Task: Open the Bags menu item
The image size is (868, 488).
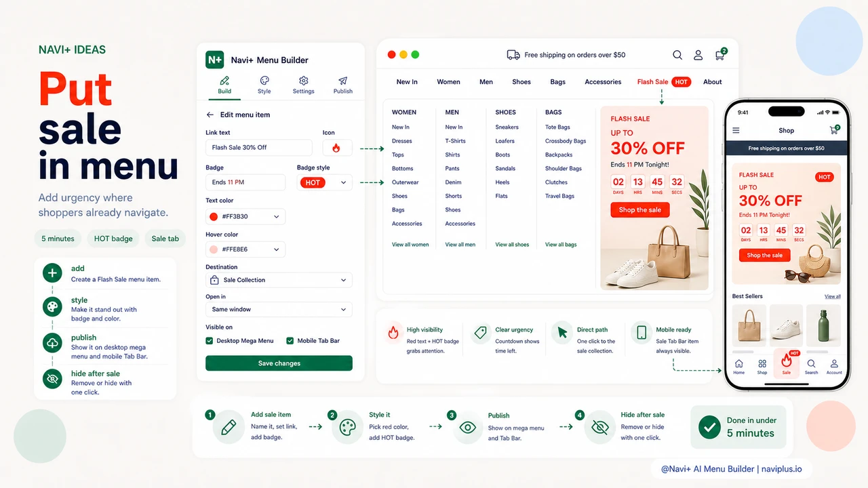Action: (558, 82)
